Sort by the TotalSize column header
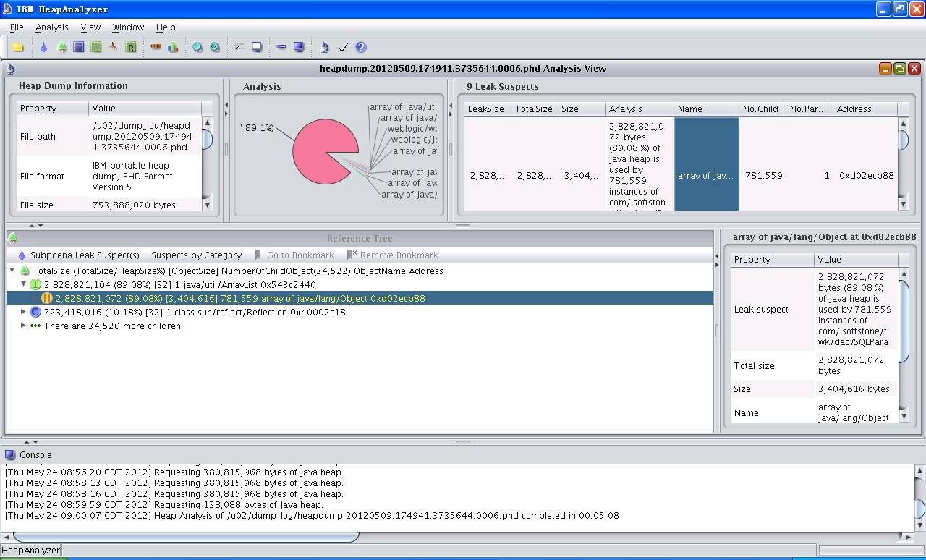926x560 pixels. pyautogui.click(x=534, y=109)
